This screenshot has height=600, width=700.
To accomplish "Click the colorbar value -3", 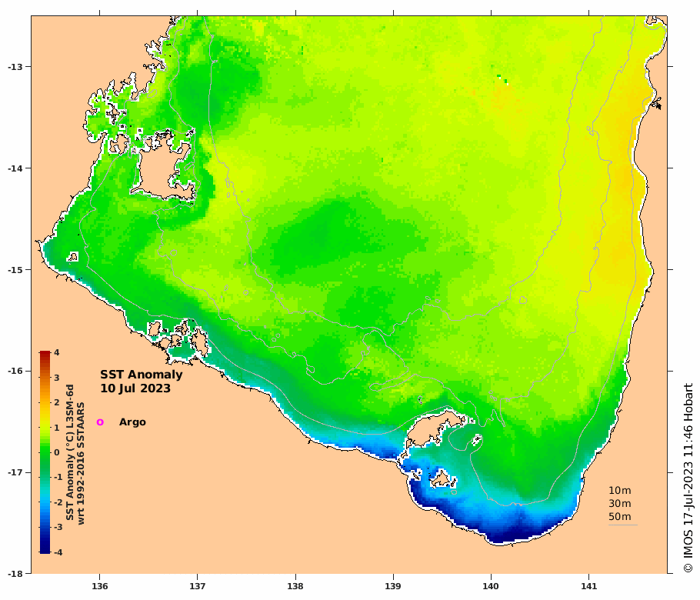I will [x=58, y=527].
